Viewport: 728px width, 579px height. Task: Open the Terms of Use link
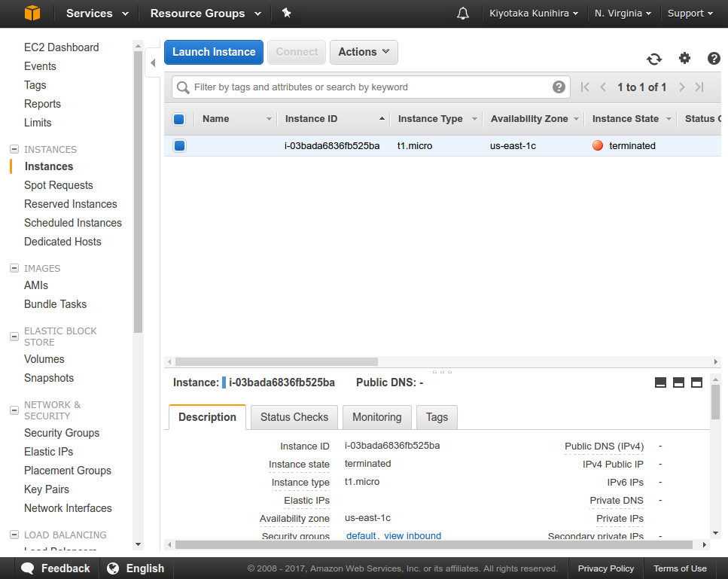[x=680, y=568]
